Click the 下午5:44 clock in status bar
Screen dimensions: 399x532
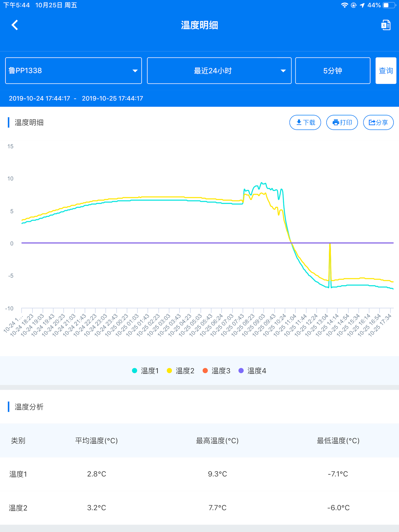click(16, 5)
